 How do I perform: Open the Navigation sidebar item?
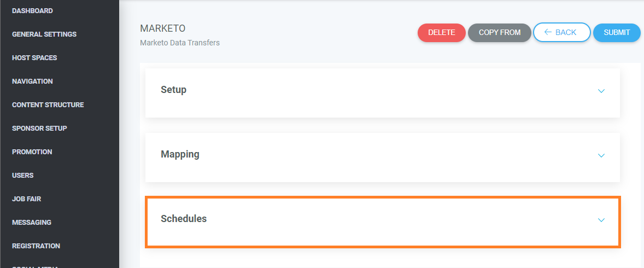click(x=32, y=81)
